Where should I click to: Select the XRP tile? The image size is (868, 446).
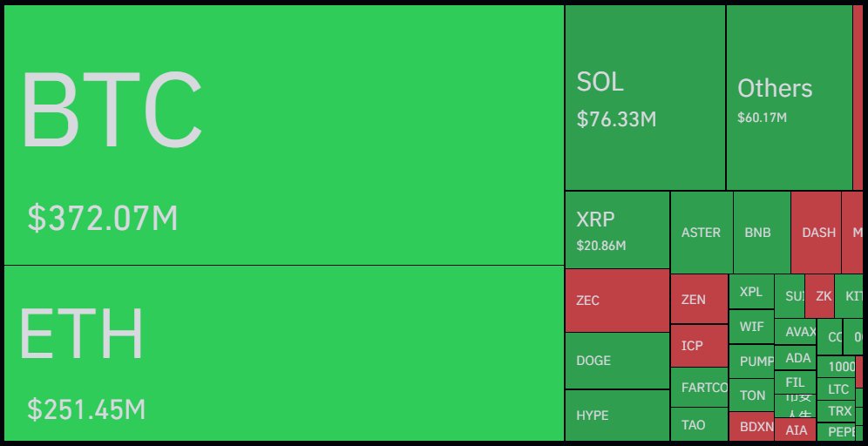[617, 230]
